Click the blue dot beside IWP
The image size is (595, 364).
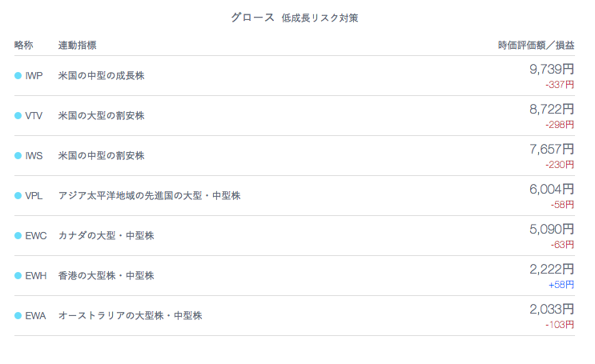18,76
